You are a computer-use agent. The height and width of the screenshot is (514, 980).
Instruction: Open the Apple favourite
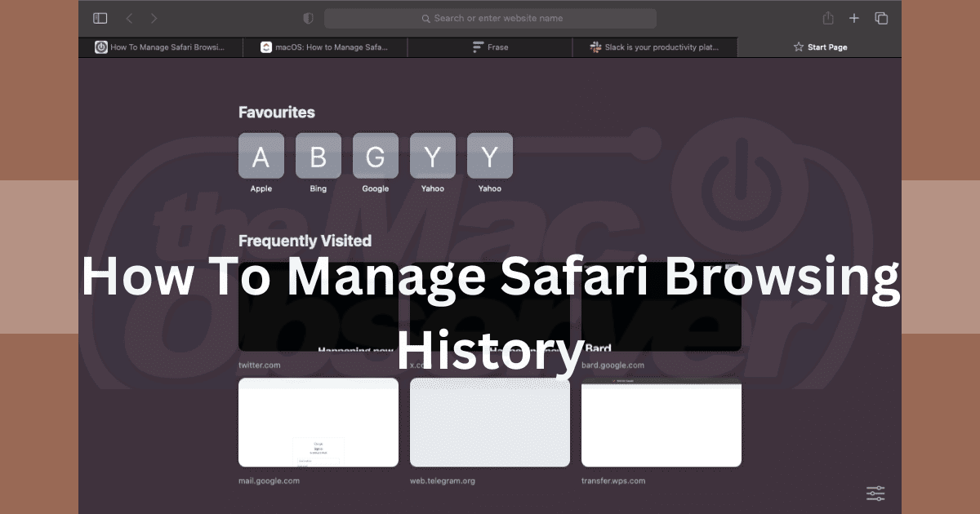261,156
